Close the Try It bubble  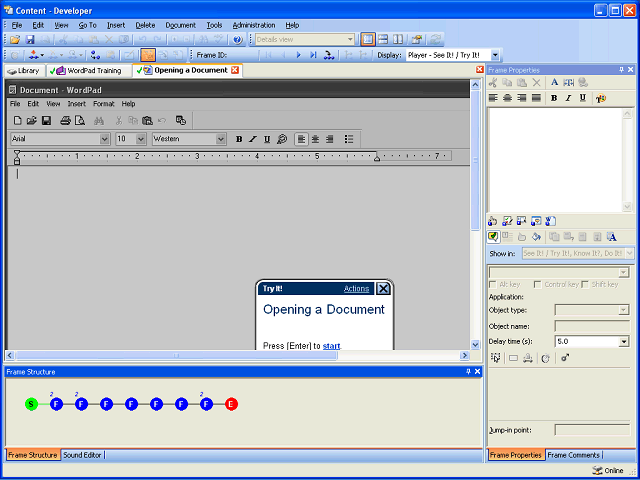click(383, 289)
